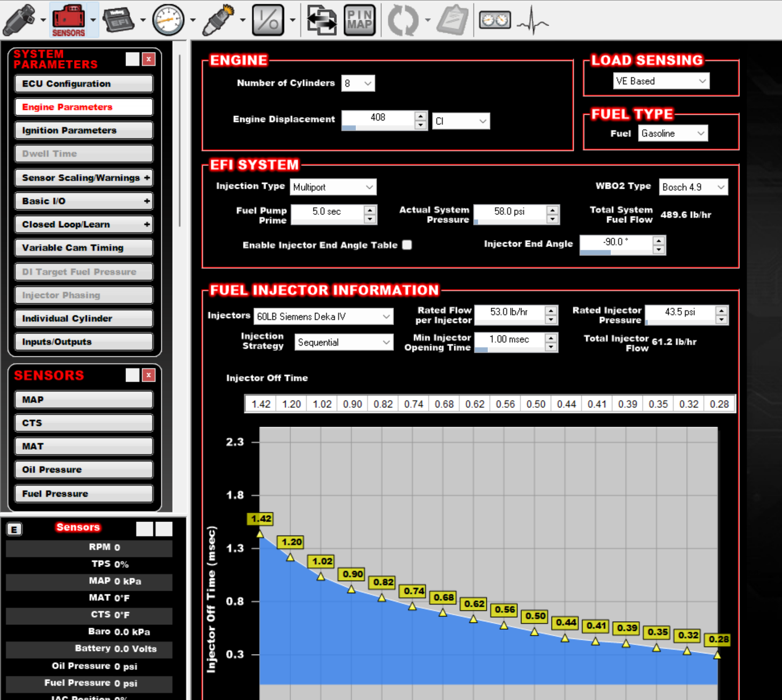Click the spark plug ignition icon

click(218, 20)
